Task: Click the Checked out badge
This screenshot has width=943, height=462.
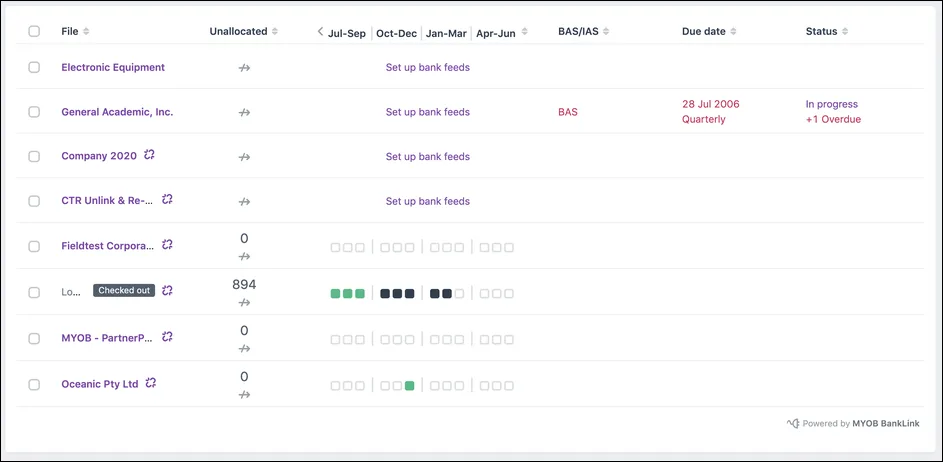Action: pyautogui.click(x=124, y=291)
